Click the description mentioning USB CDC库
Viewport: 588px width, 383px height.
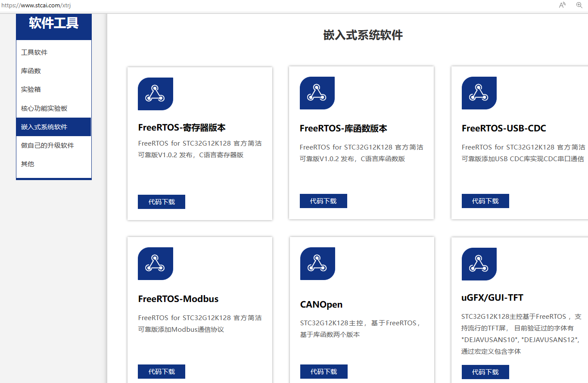click(x=523, y=153)
